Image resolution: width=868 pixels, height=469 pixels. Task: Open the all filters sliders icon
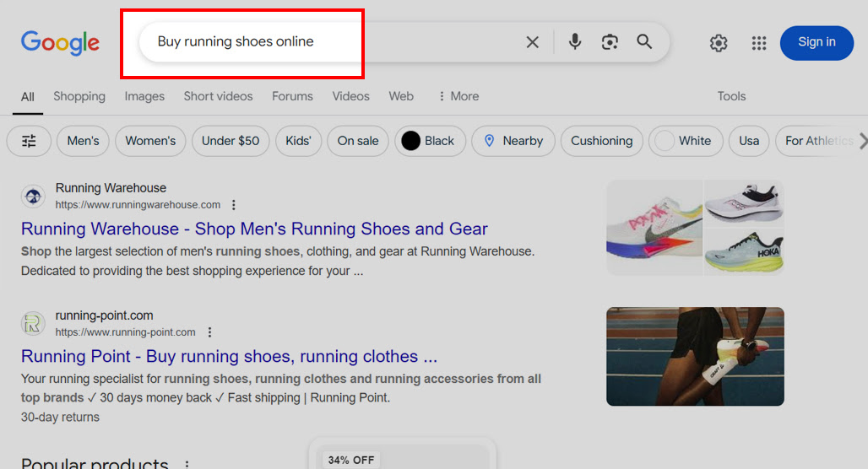click(29, 141)
